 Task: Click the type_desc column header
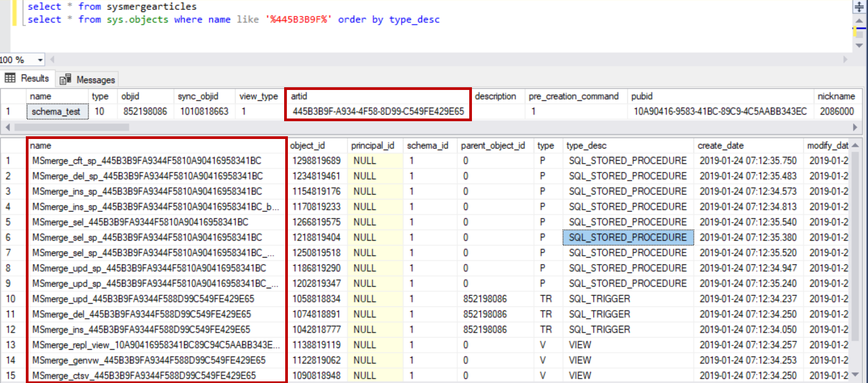587,145
